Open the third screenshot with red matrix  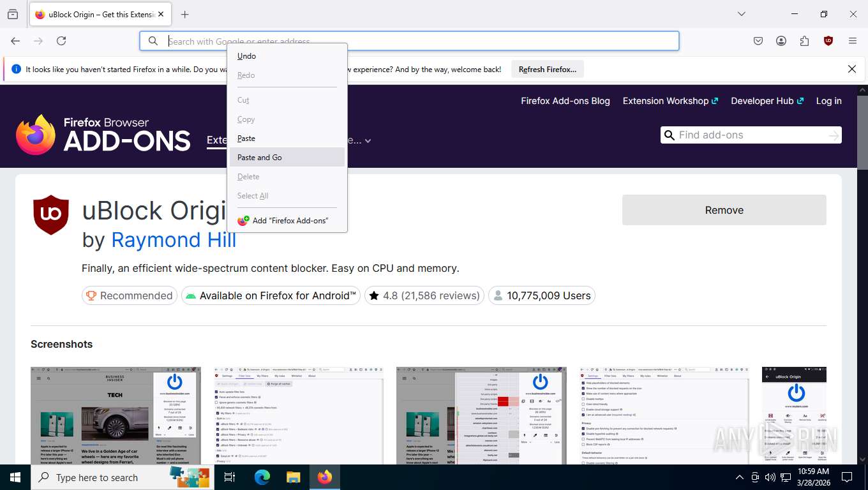point(481,415)
